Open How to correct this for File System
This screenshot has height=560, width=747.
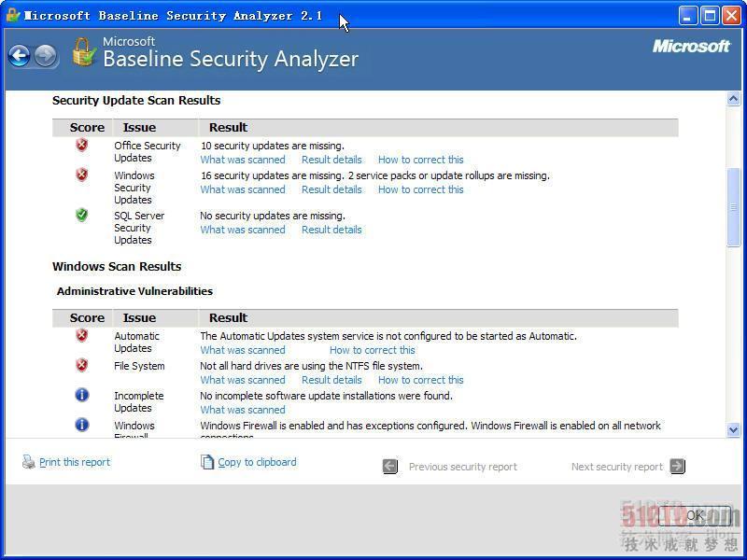(x=421, y=380)
